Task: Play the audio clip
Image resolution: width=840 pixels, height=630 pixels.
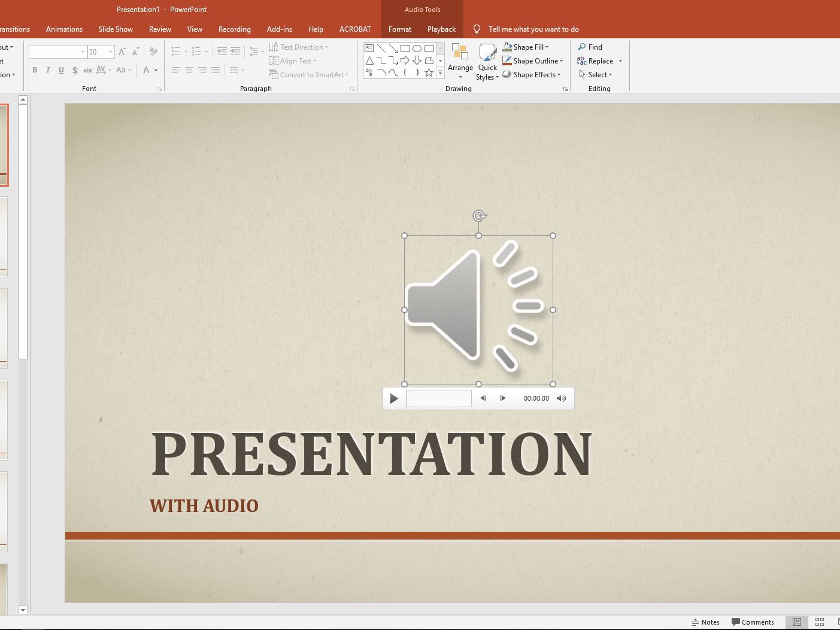Action: 393,398
